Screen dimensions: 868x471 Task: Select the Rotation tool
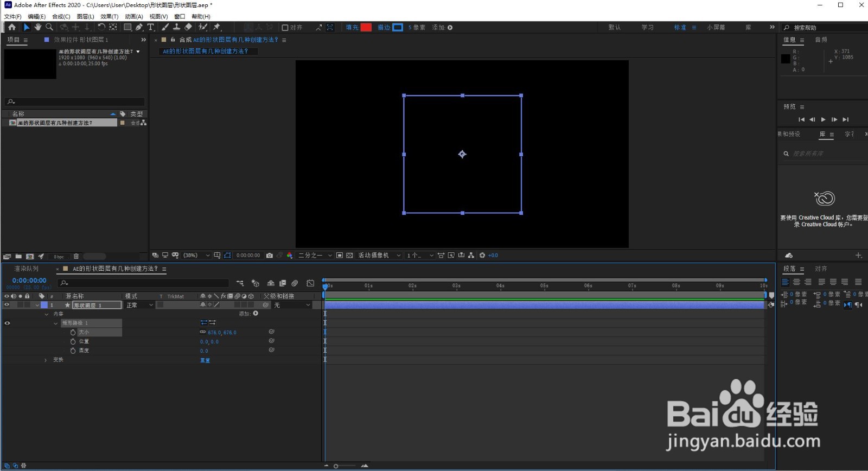point(101,27)
